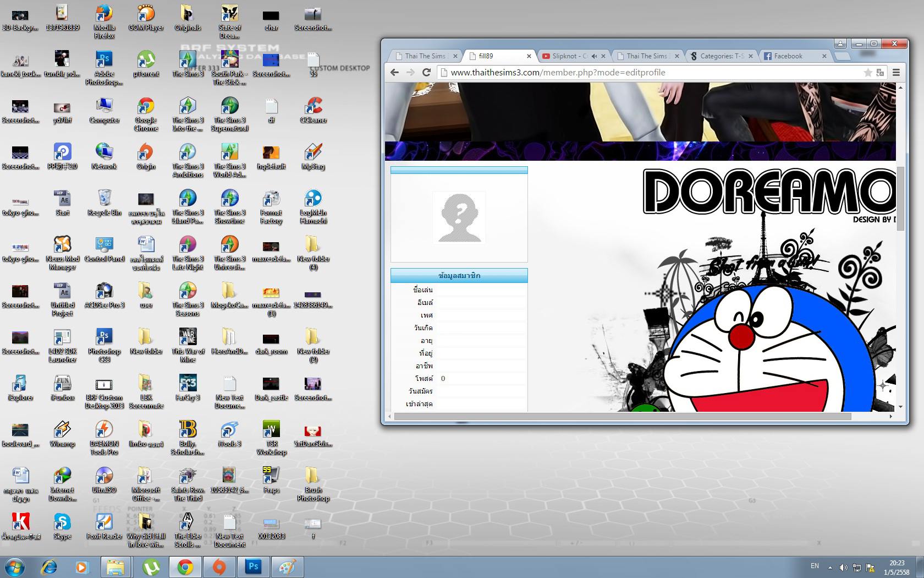This screenshot has width=924, height=578.
Task: Reload the page in Chrome
Action: tap(426, 72)
